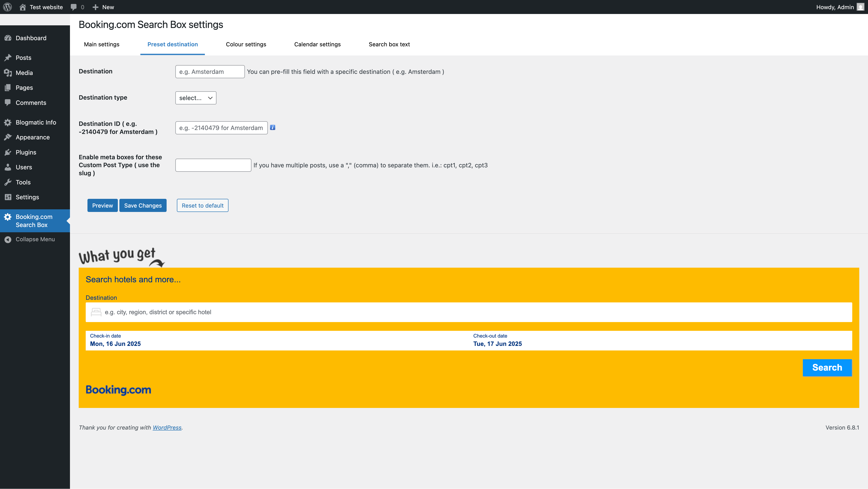Click the WordPress logo icon
Viewport: 868px width, 489px height.
(7, 7)
